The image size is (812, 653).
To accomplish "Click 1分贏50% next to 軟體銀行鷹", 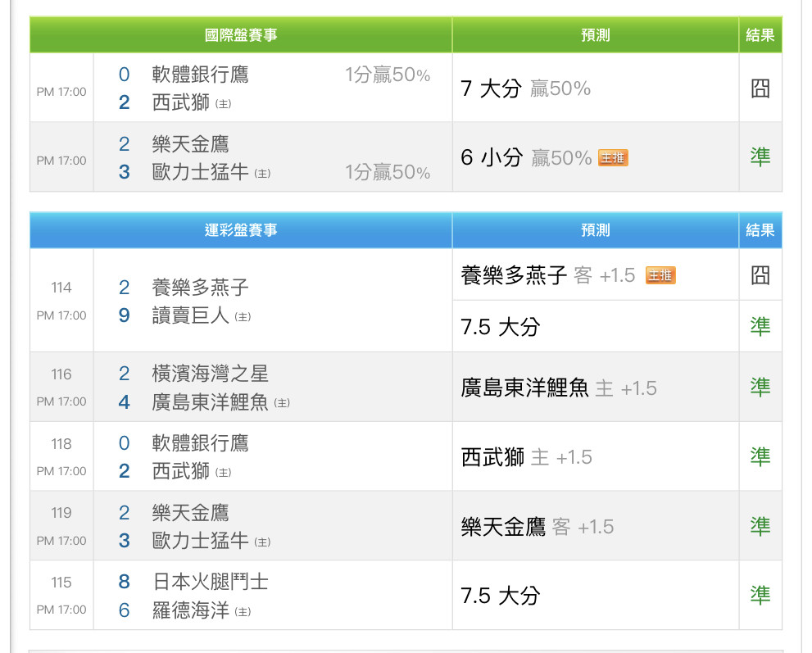I will coord(388,75).
